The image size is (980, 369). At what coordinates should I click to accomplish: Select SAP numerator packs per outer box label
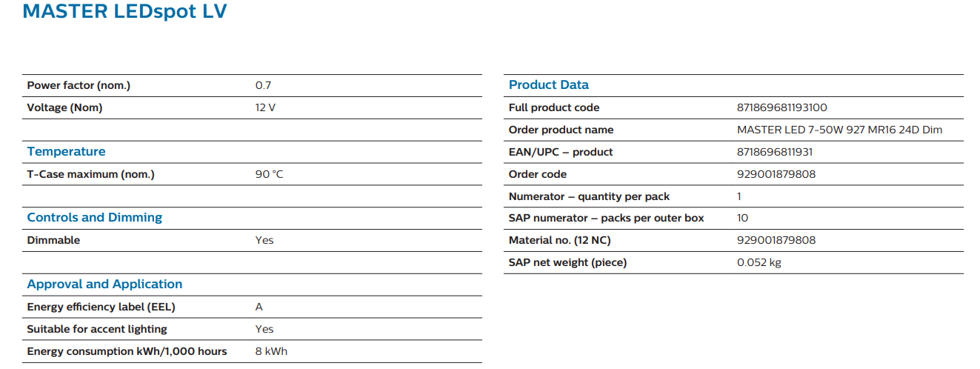[606, 218]
